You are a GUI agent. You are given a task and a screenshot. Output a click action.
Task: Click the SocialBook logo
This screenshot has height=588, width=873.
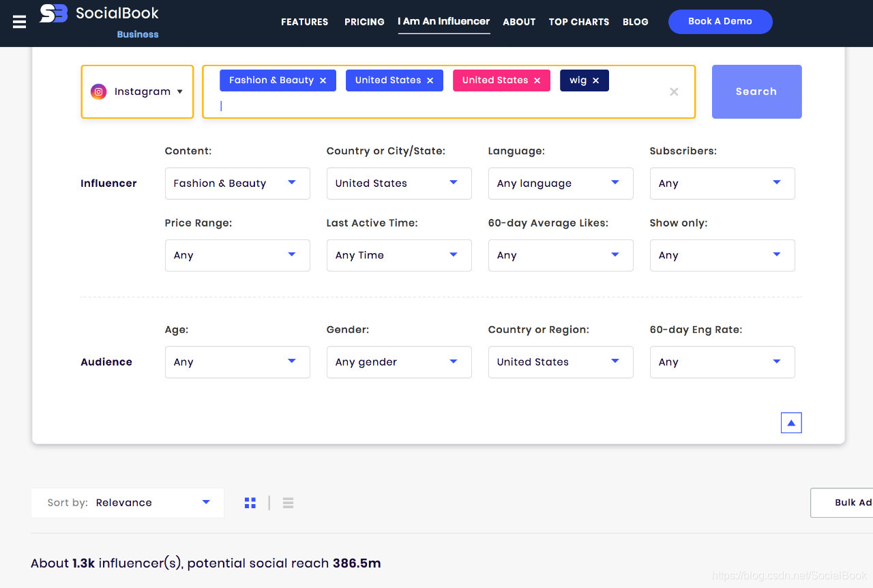point(99,13)
